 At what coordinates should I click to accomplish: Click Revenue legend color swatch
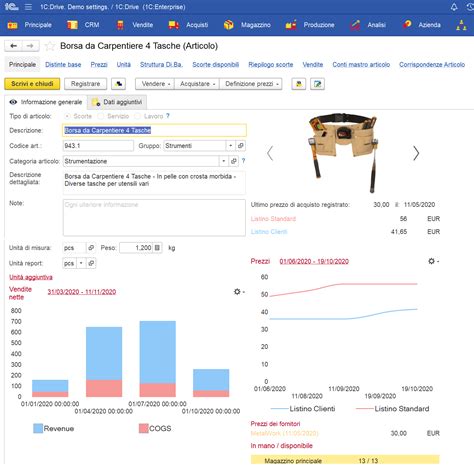tap(38, 429)
